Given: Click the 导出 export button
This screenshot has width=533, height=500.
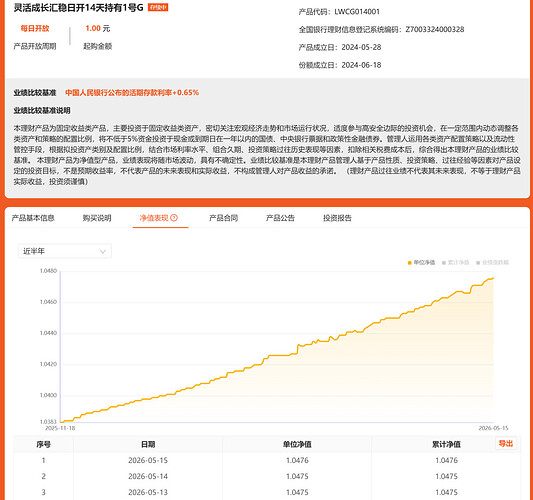Looking at the screenshot, I should (x=505, y=443).
